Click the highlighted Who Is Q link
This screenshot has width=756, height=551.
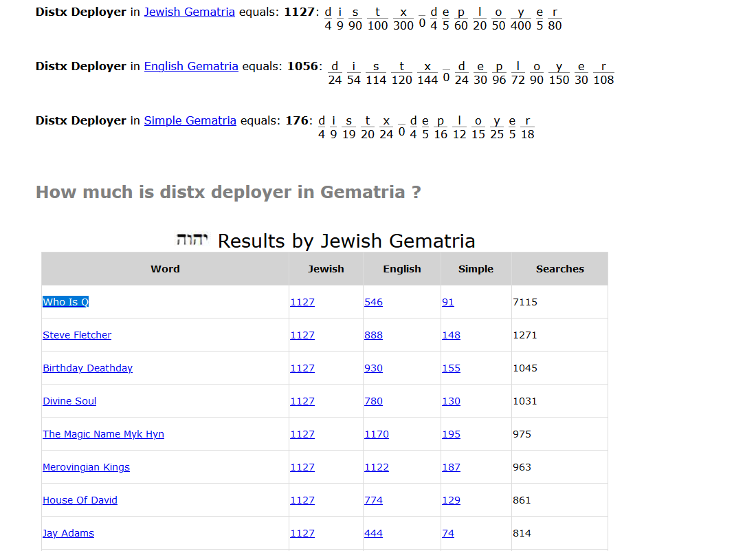point(65,302)
